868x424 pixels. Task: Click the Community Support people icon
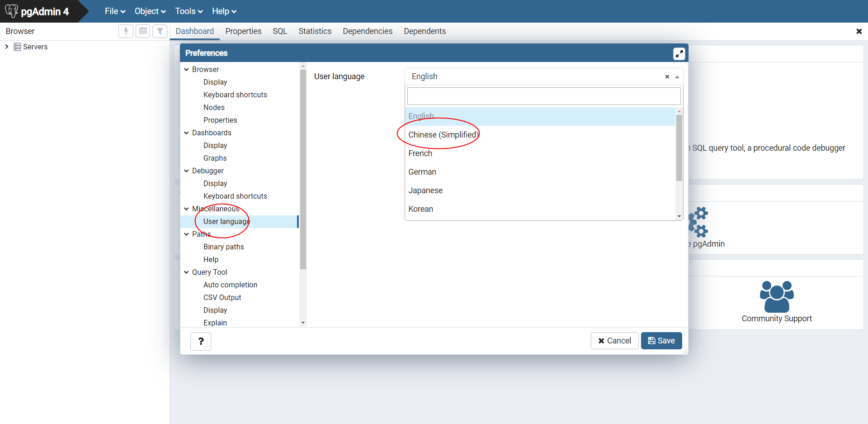click(777, 296)
